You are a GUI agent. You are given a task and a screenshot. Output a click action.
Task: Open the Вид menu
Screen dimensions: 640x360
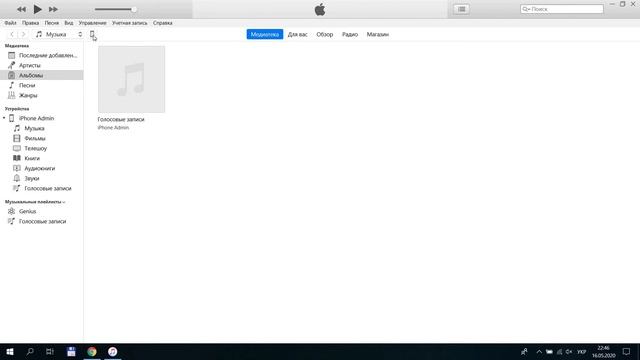(69, 23)
